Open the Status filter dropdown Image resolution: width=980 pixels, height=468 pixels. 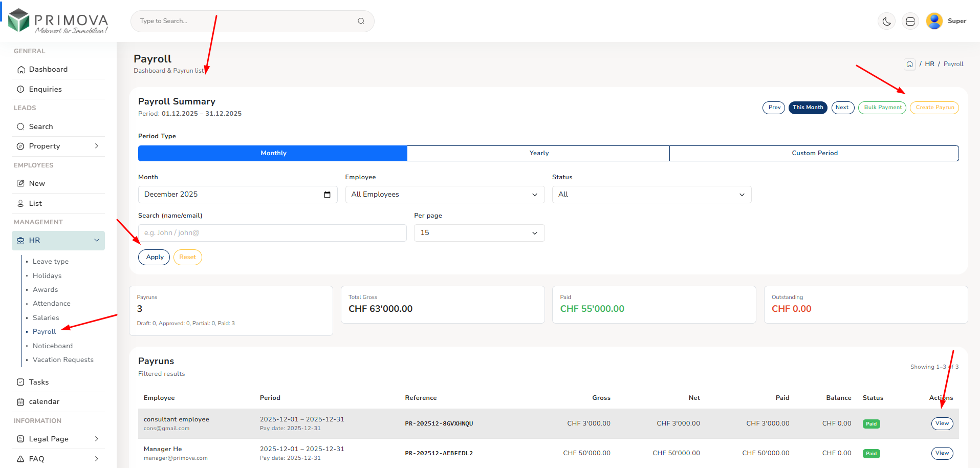tap(651, 195)
